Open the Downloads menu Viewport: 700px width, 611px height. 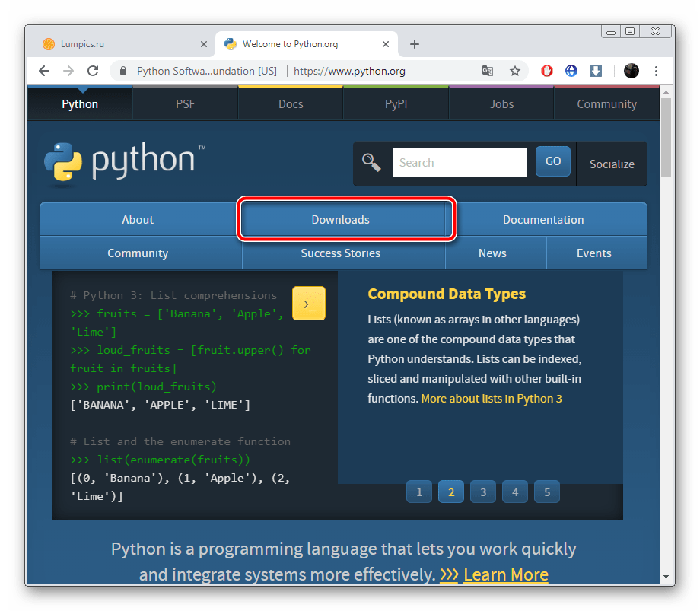point(340,220)
